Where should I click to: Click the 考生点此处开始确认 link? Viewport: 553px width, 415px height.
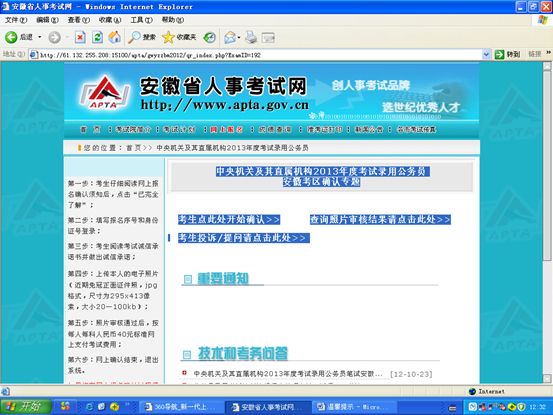pos(229,220)
